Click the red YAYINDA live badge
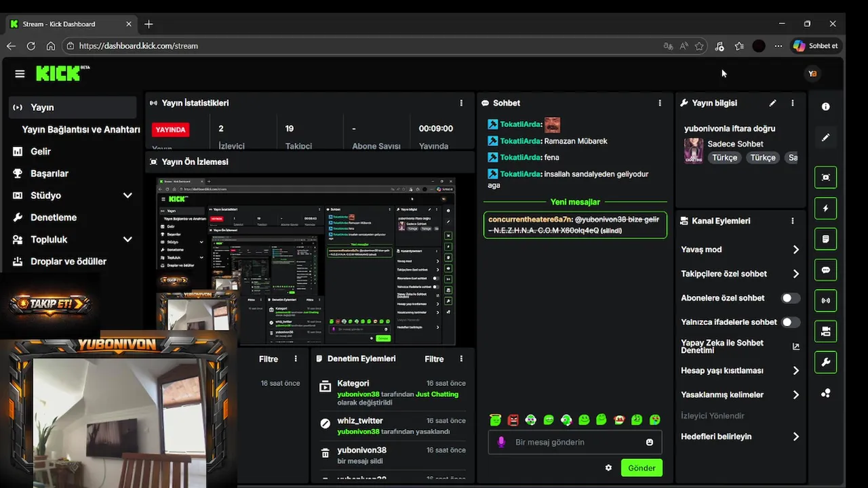The width and height of the screenshot is (868, 488). click(x=170, y=129)
